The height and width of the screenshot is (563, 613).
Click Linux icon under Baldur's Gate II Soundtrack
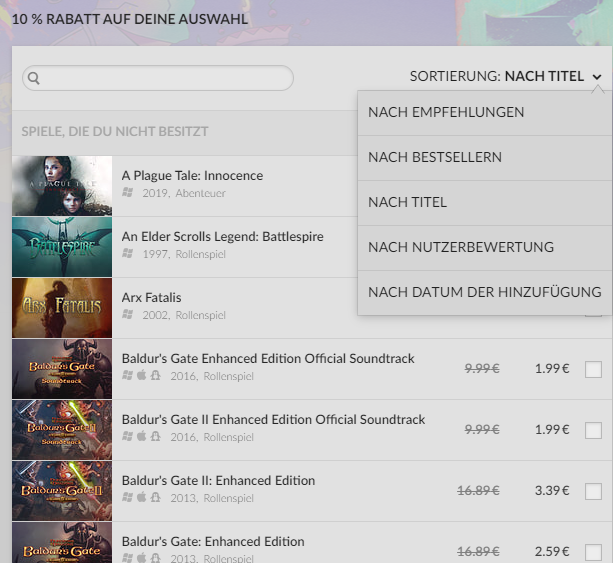point(156,436)
